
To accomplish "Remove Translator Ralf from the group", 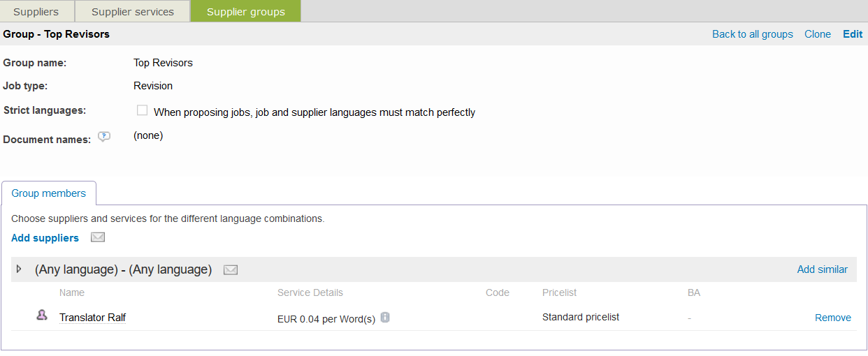I will [x=832, y=318].
